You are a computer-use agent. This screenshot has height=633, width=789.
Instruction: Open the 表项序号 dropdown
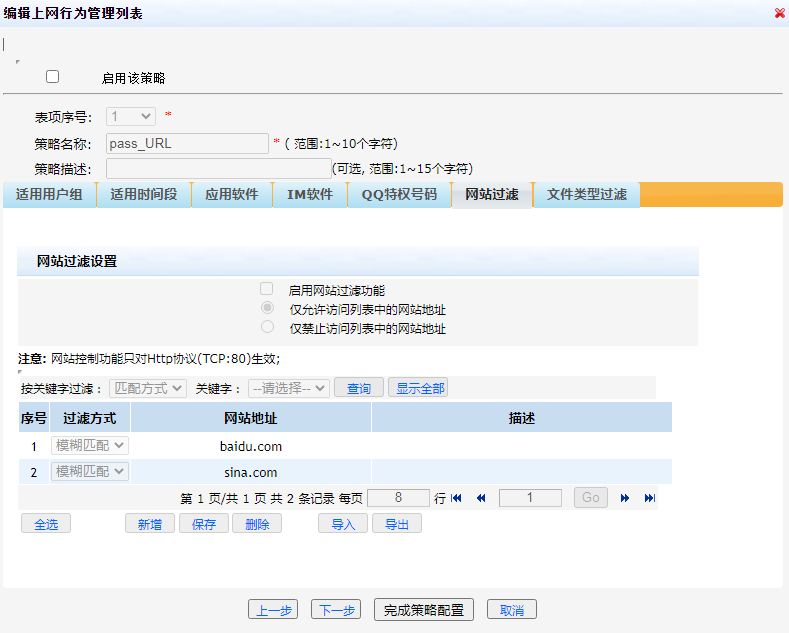pos(131,117)
